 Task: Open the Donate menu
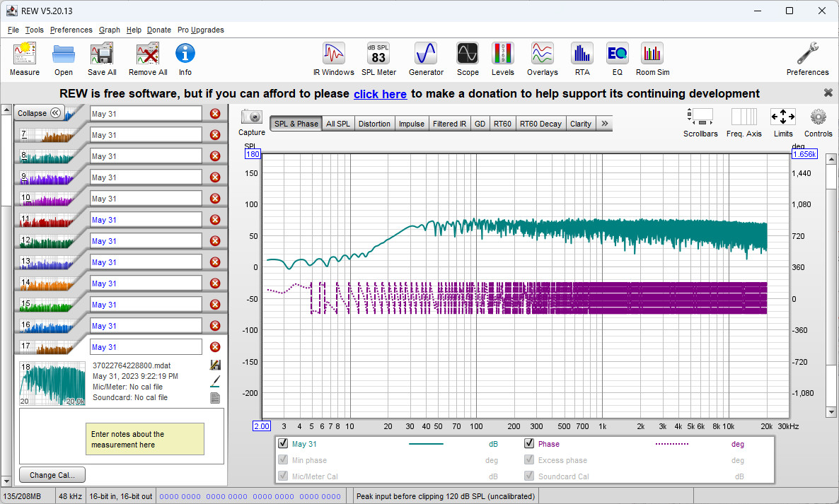[159, 30]
